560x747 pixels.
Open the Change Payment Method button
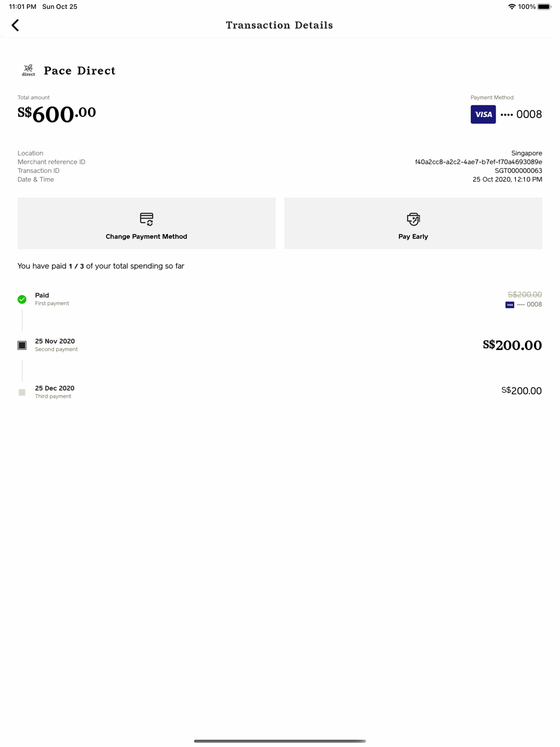147,223
